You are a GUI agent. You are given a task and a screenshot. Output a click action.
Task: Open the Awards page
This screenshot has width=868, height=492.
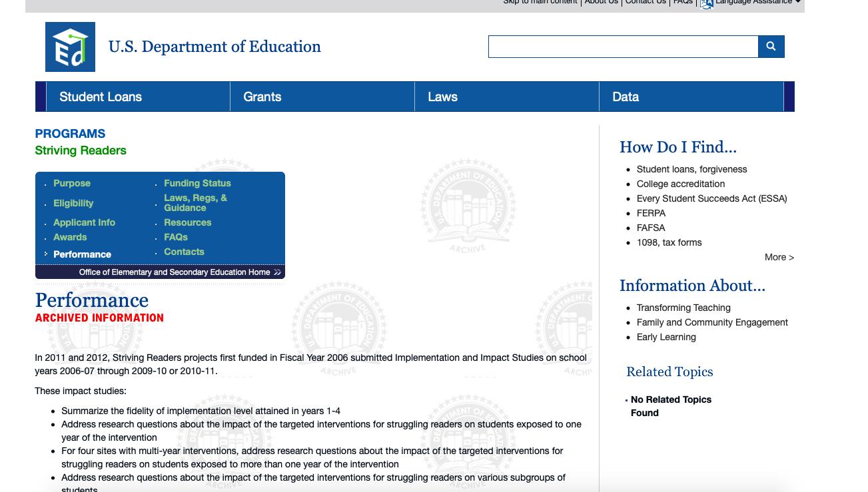click(x=70, y=237)
